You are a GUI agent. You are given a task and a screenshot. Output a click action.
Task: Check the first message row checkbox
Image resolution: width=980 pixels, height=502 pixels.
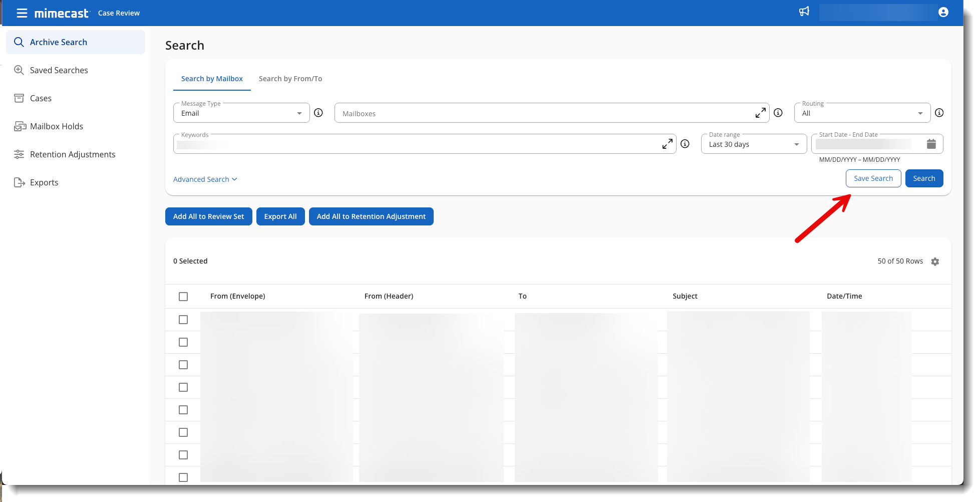[x=183, y=320]
